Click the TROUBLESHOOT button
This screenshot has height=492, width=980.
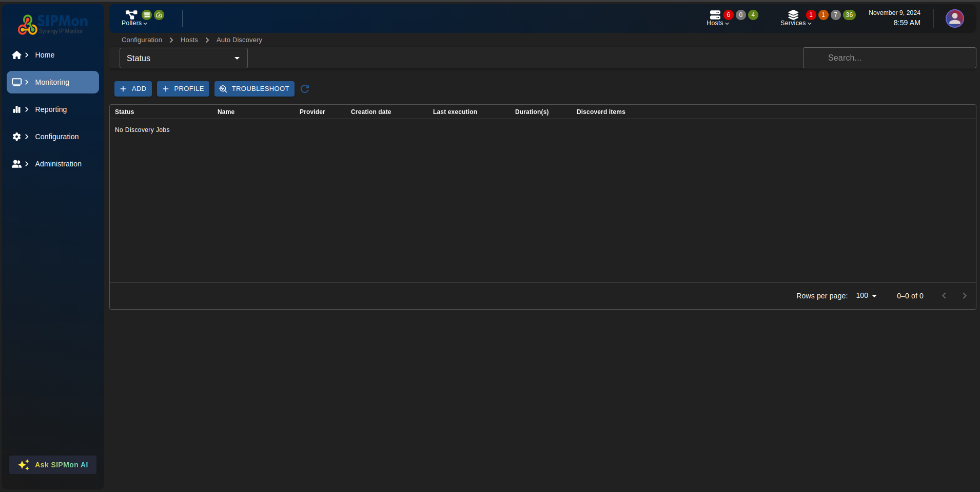tap(254, 89)
